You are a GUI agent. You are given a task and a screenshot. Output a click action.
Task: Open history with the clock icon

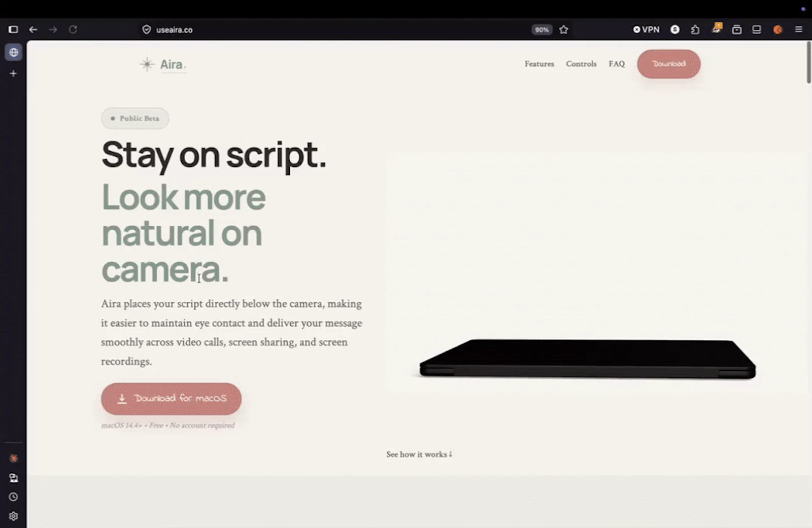(x=14, y=497)
